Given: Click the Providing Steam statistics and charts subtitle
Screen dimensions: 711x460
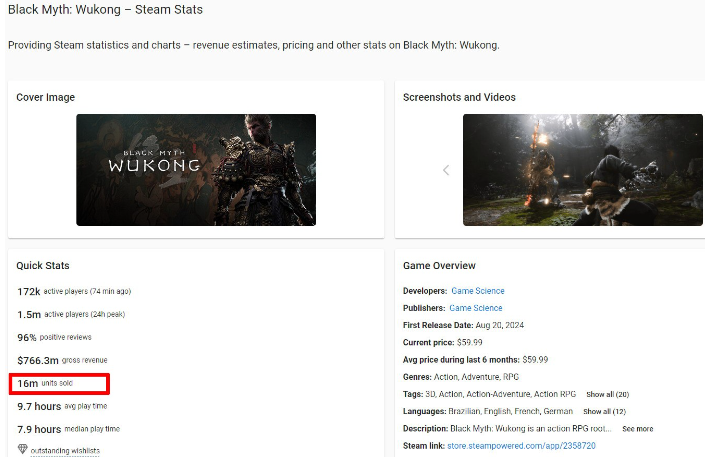Looking at the screenshot, I should point(253,45).
